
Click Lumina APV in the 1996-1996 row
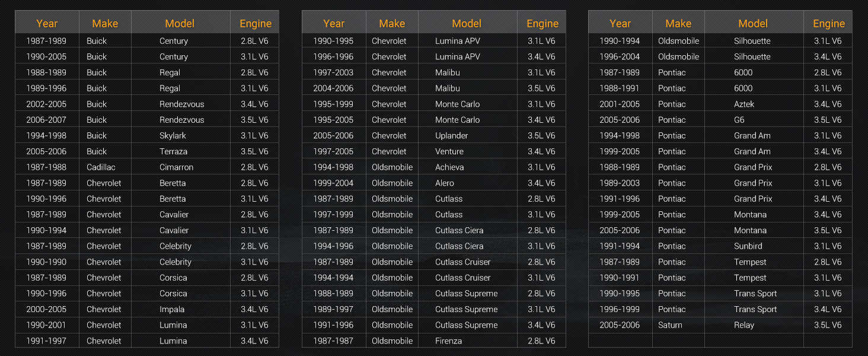[x=458, y=56]
